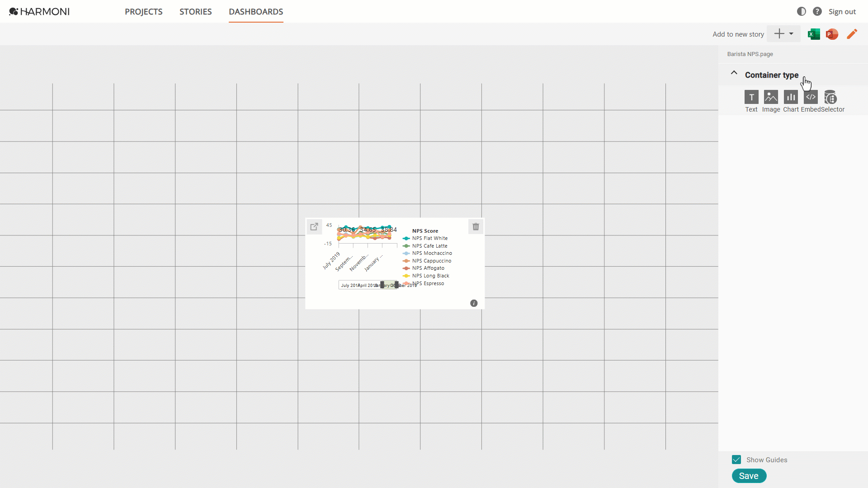This screenshot has width=868, height=488.
Task: Click the July 2019 axis label
Action: [x=331, y=261]
